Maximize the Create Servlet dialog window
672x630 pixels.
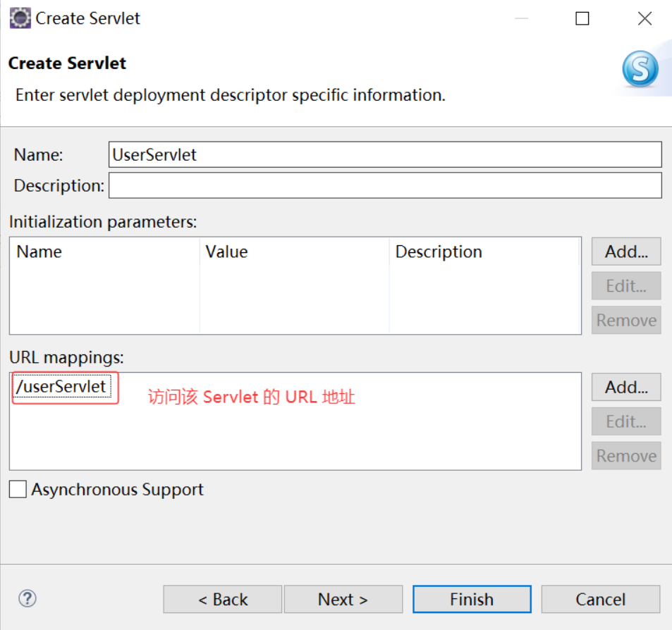click(x=582, y=18)
